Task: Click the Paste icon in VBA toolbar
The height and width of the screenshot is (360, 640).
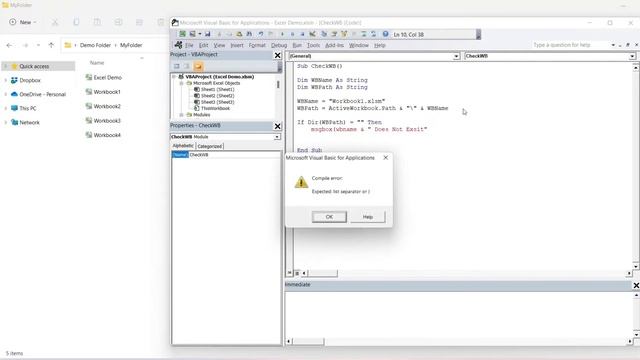Action: (x=239, y=34)
